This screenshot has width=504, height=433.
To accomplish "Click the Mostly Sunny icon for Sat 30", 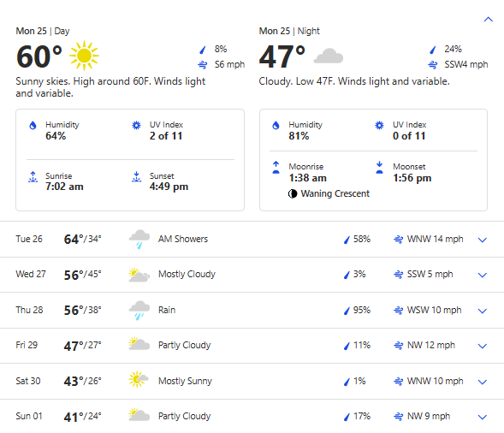I will click(139, 379).
